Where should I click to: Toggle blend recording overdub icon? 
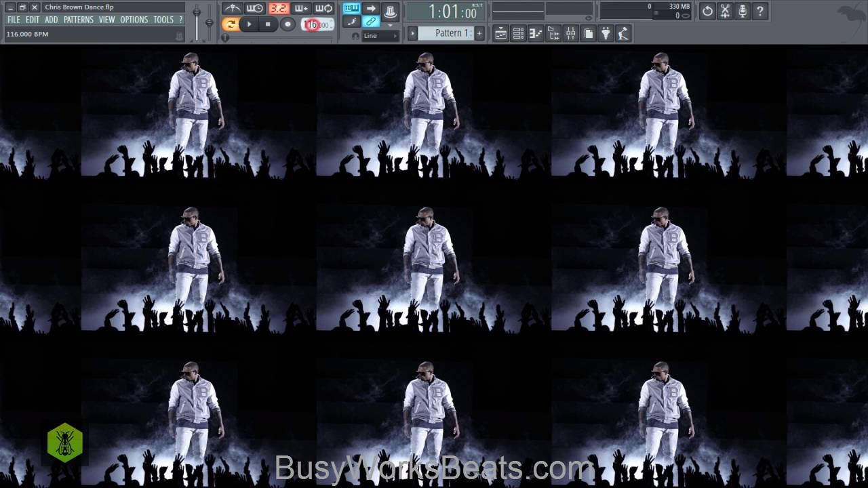301,9
